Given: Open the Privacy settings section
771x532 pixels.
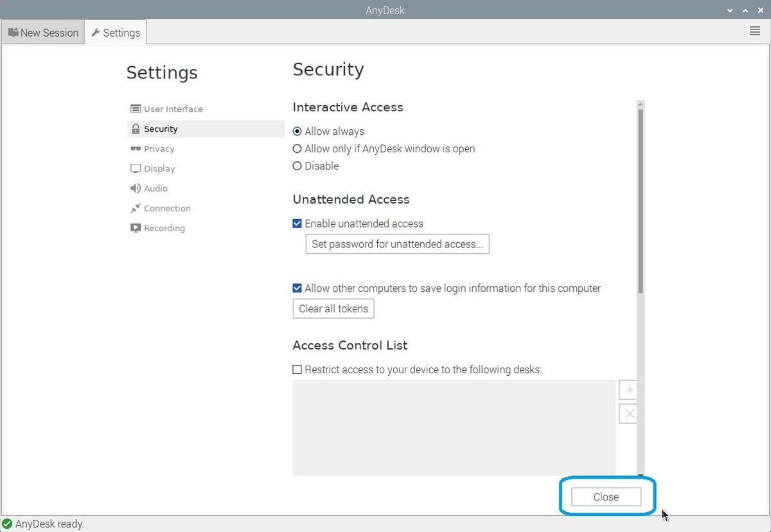Looking at the screenshot, I should (x=206, y=148).
